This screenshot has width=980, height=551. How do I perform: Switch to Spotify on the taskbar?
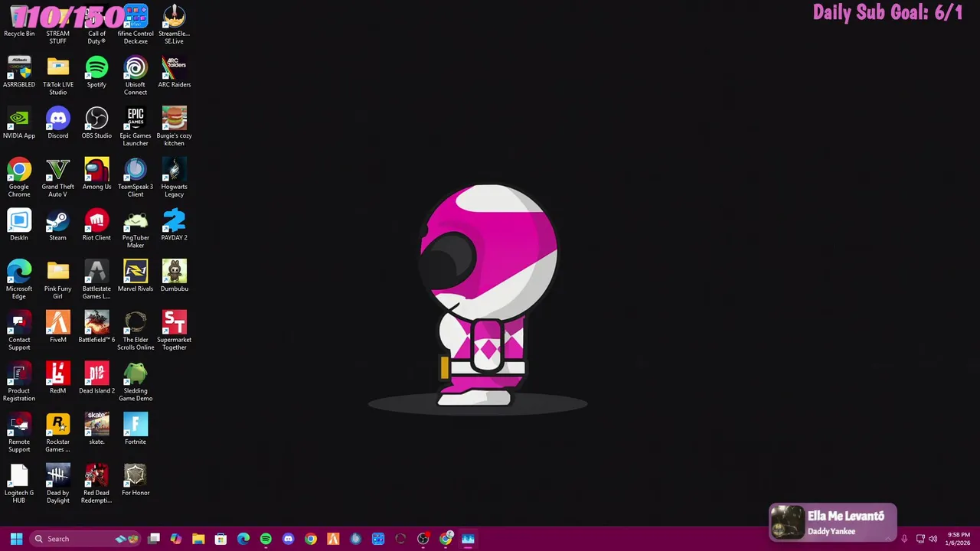coord(266,539)
